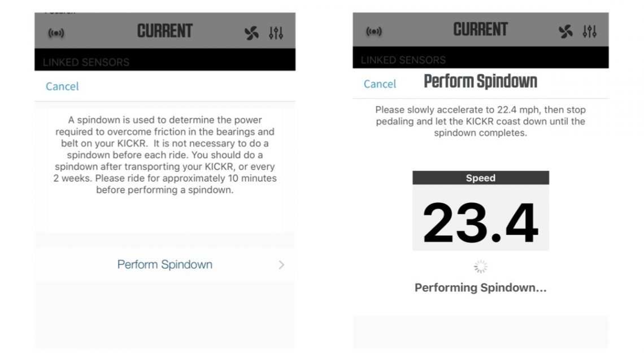Click the Speed header bar
644x362 pixels.
[481, 178]
